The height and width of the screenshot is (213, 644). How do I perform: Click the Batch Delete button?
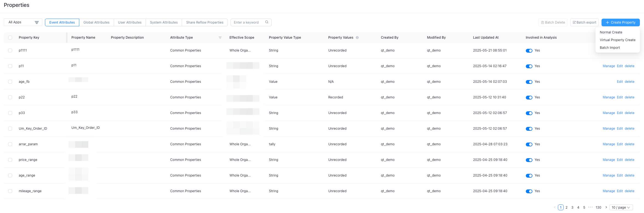[553, 22]
